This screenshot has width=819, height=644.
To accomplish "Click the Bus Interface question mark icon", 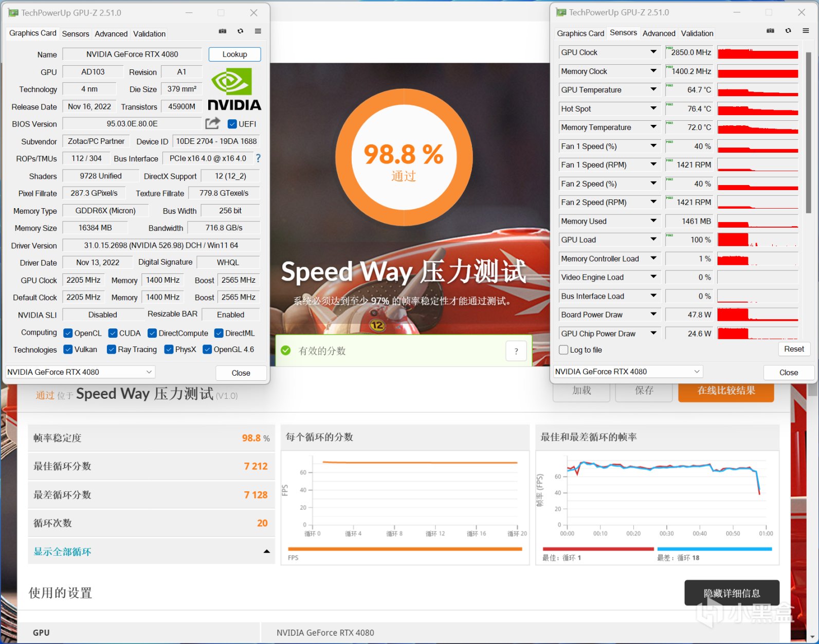I will [258, 158].
